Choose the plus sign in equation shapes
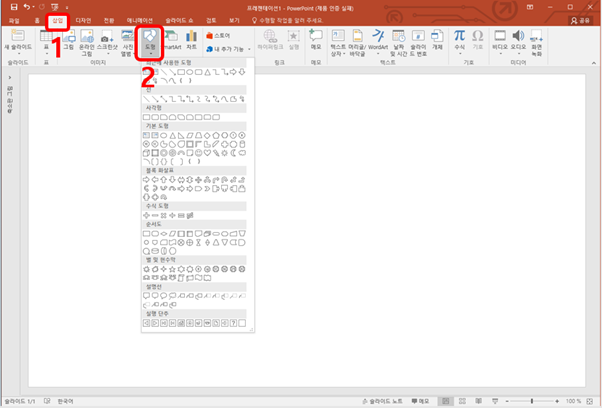This screenshot has width=602, height=408. (146, 216)
